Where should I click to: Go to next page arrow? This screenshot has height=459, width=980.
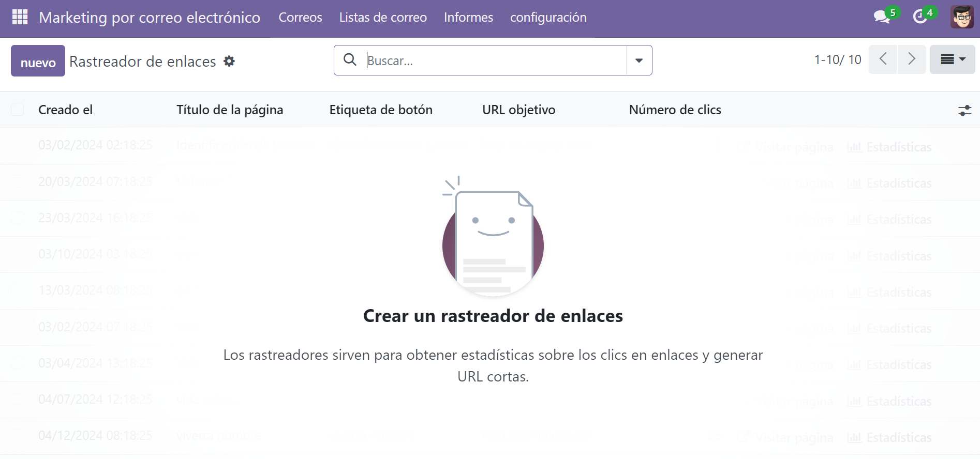[x=912, y=59]
